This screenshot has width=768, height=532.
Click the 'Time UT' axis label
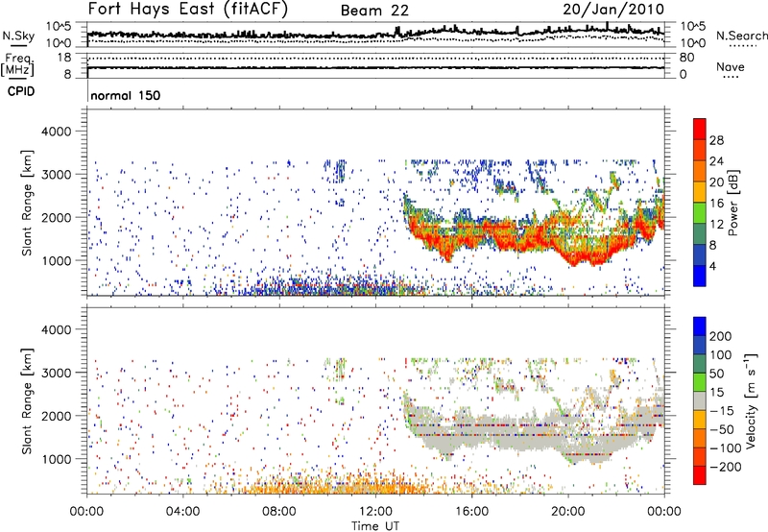[375, 526]
